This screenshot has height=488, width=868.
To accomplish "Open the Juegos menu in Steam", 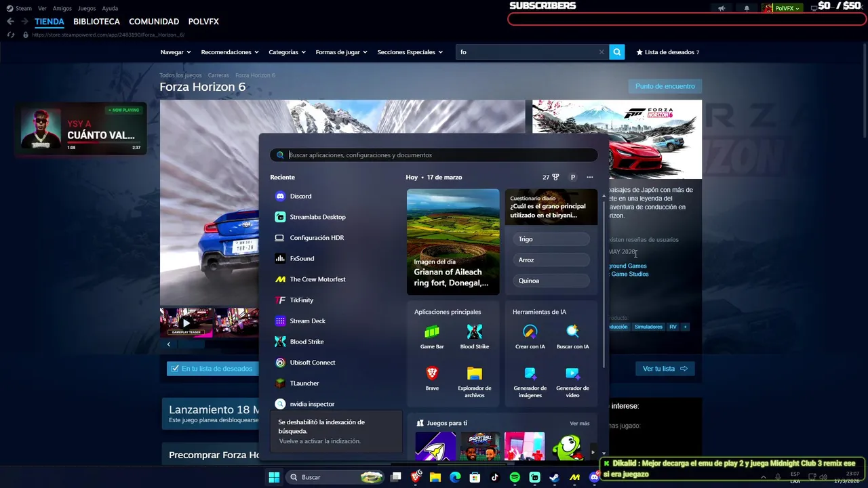I will (87, 8).
